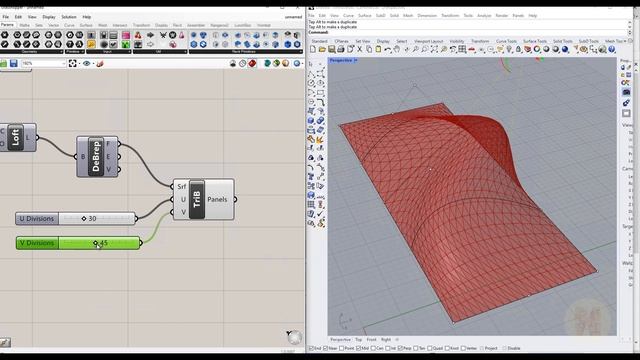The image size is (640, 360).
Task: Toggle the Perp osnap checkbox
Action: click(x=400, y=348)
